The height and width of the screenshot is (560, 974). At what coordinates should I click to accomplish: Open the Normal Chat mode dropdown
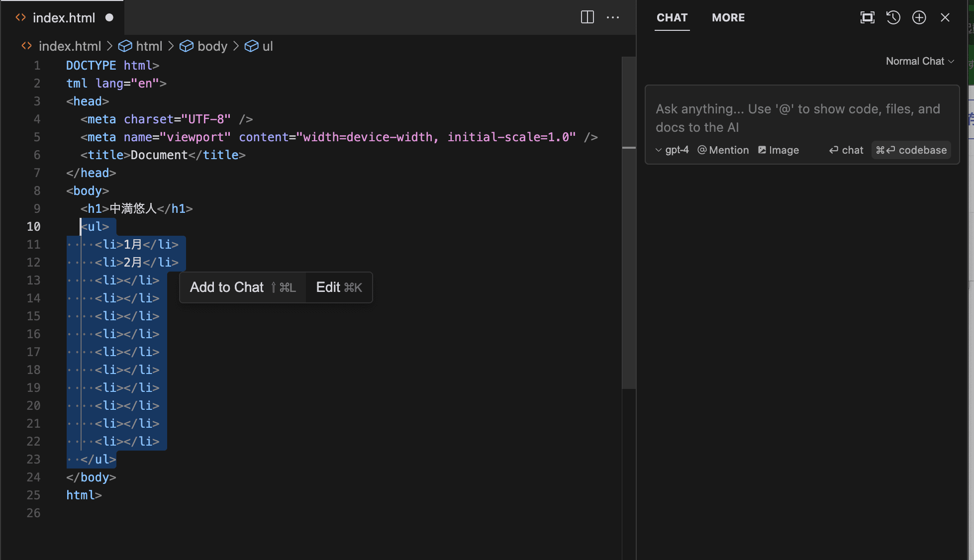coord(919,61)
